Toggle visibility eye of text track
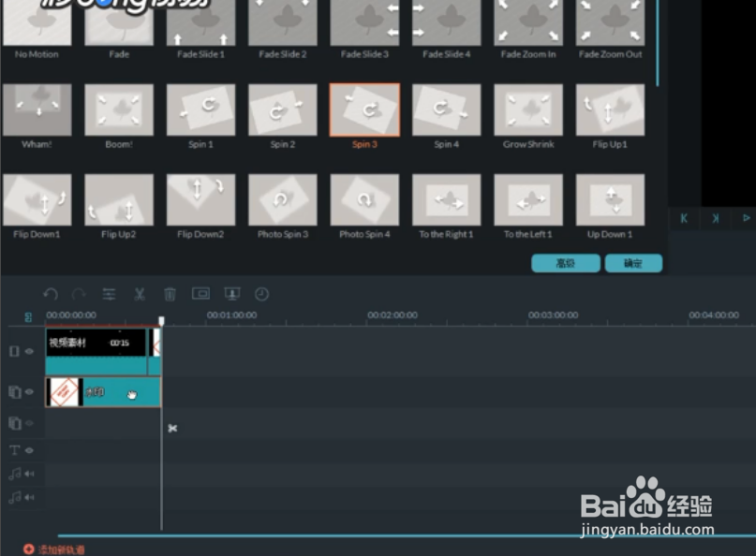This screenshot has width=756, height=556. tap(29, 450)
